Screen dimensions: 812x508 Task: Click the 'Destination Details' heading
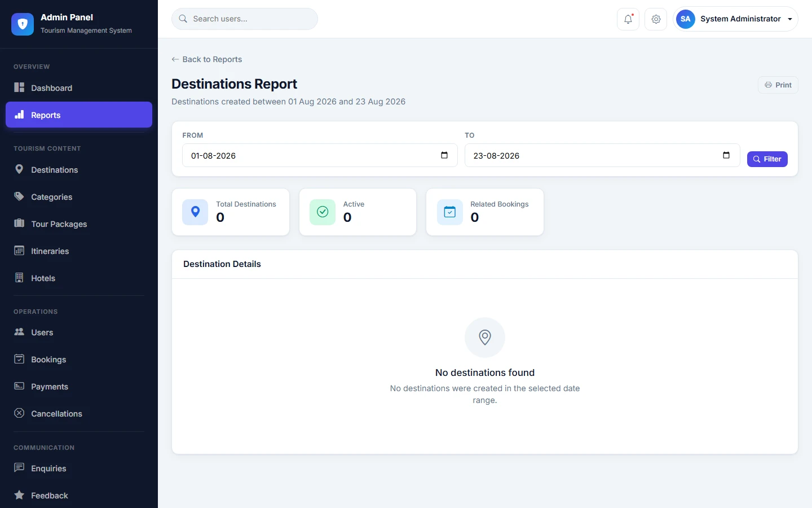(x=222, y=264)
